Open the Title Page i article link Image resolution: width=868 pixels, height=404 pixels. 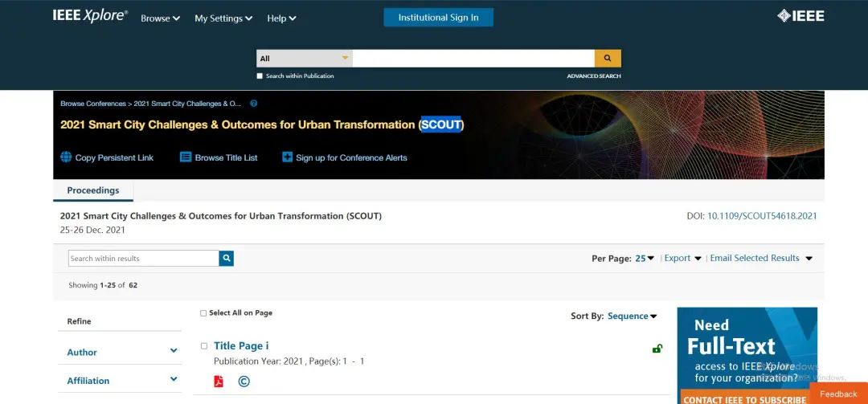tap(241, 346)
